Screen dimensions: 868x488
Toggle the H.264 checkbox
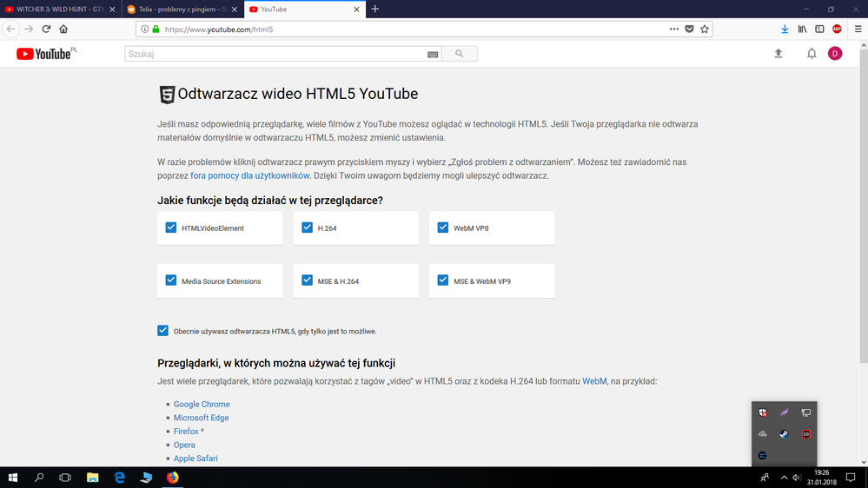(308, 228)
